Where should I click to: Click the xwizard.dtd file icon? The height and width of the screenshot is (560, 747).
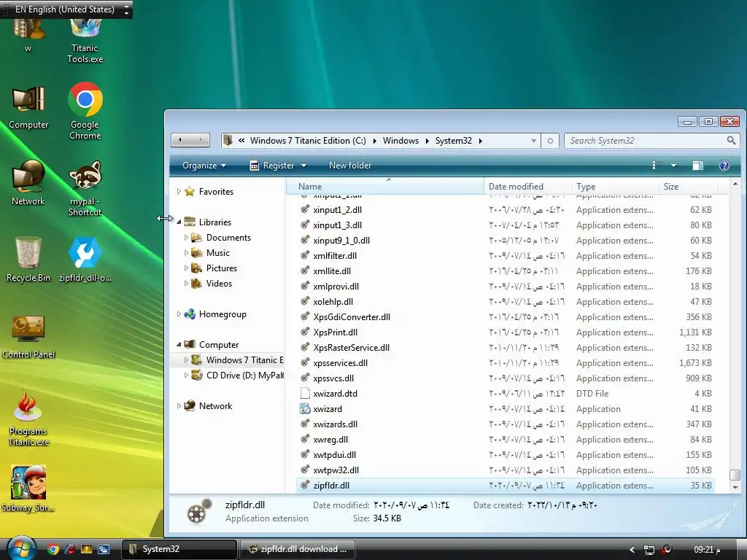305,393
